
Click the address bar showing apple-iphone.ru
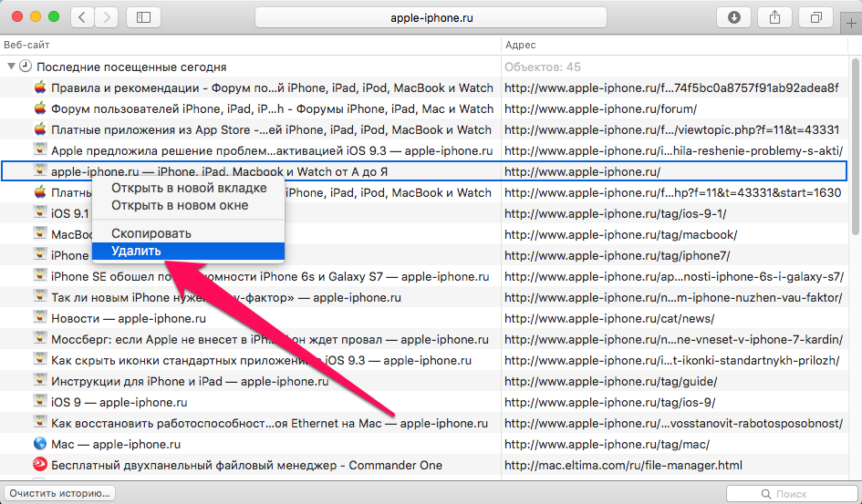[x=431, y=17]
